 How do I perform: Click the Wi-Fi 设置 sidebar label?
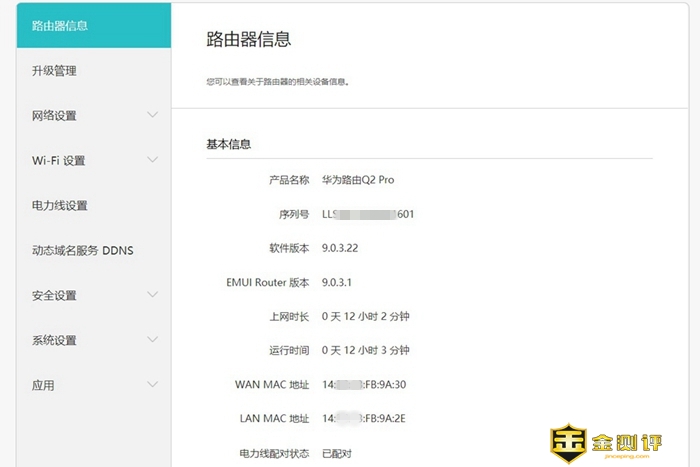coord(58,161)
